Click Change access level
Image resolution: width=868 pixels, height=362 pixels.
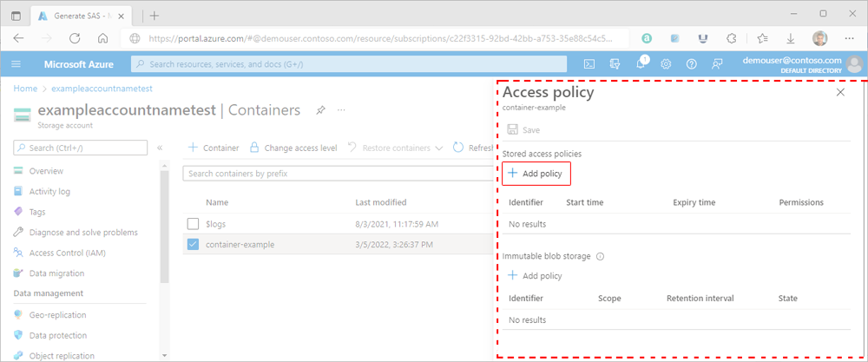(x=293, y=148)
